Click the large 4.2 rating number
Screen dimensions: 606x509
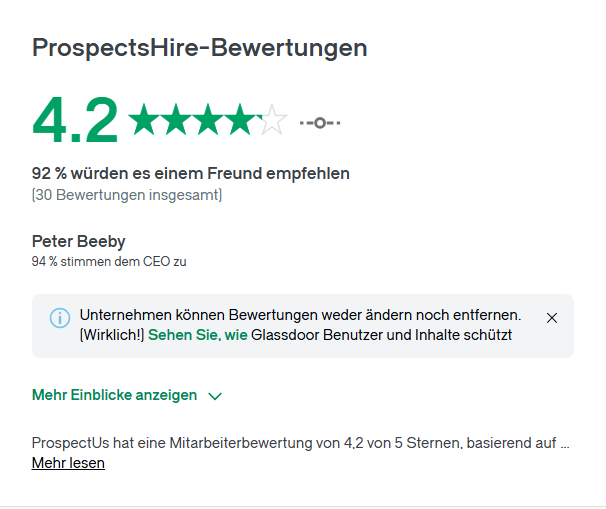point(75,120)
